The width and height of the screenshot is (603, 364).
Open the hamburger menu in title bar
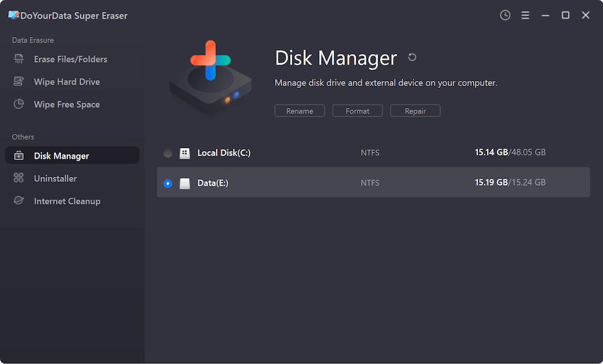point(525,15)
